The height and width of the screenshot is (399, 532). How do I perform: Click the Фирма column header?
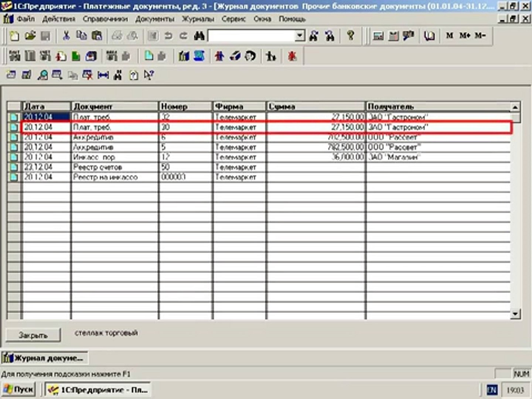click(239, 106)
